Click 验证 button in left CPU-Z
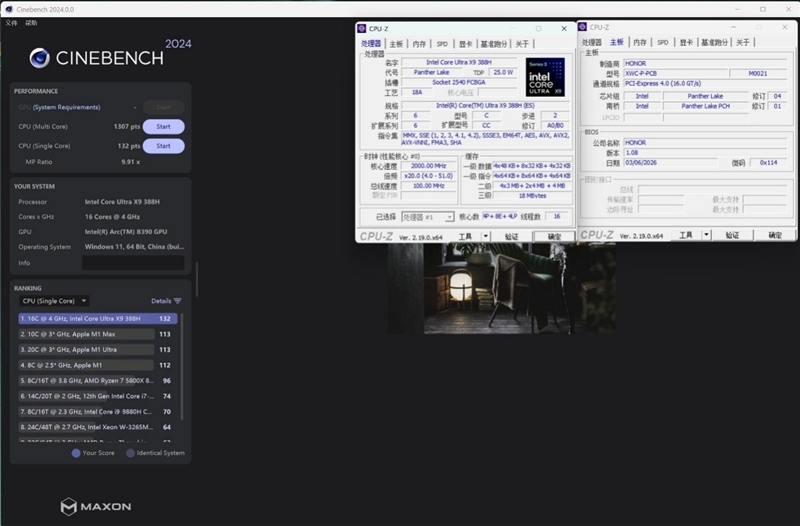 (x=511, y=236)
